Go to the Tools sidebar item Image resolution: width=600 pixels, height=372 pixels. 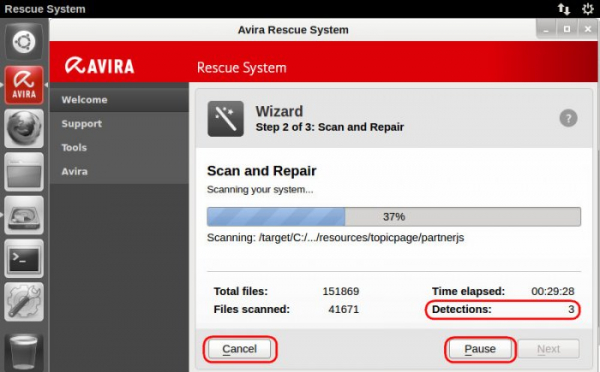point(119,147)
